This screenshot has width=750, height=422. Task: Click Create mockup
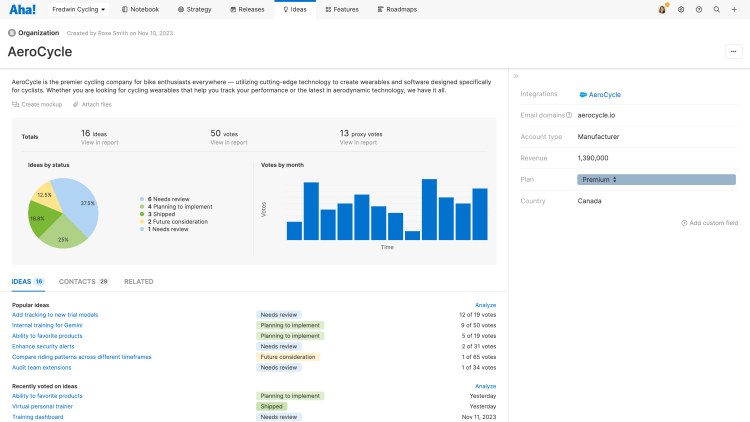(x=37, y=104)
